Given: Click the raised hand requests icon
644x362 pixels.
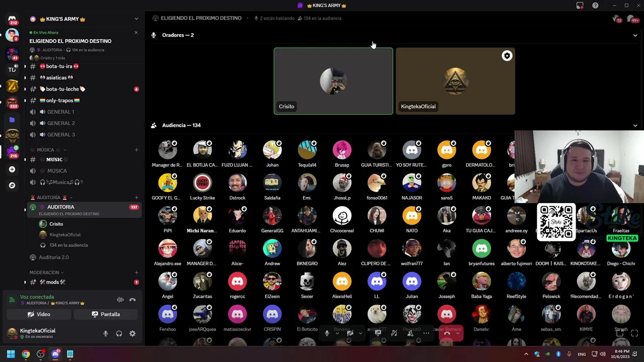Looking at the screenshot, I should [x=617, y=19].
